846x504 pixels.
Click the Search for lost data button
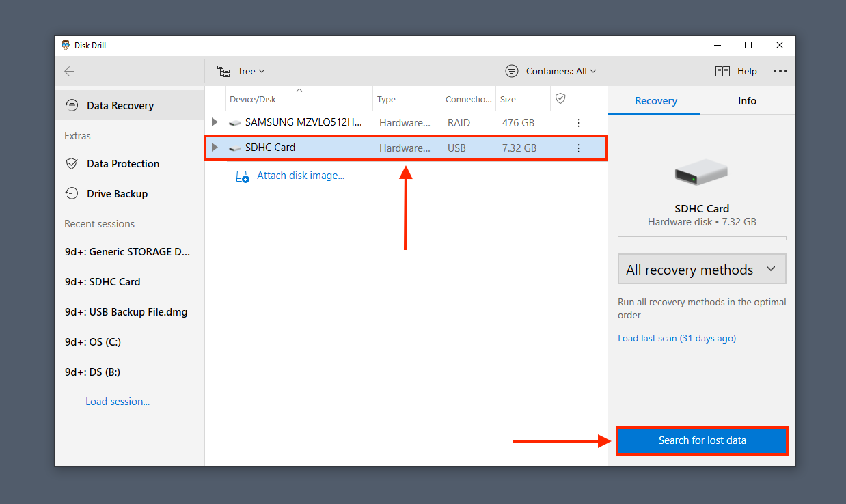coord(702,440)
